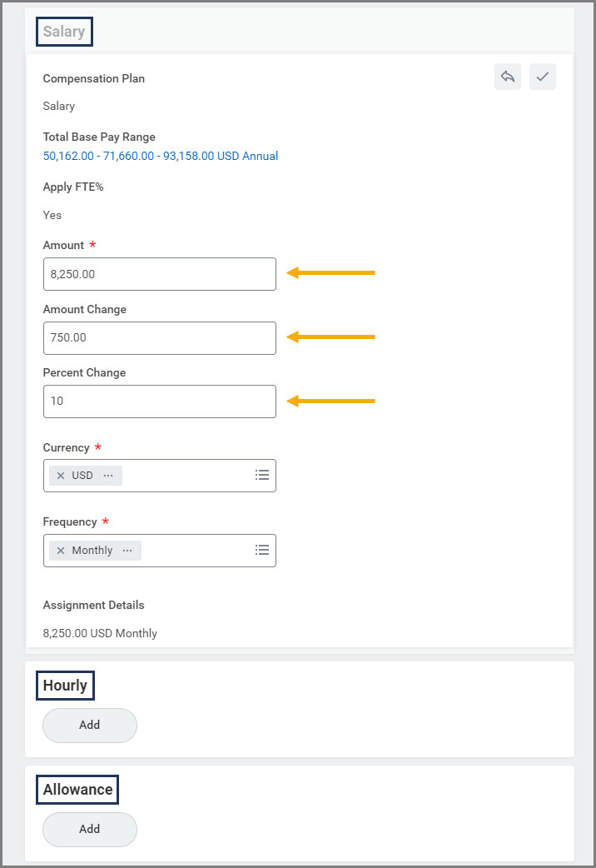Click the Percent Change input field
Image resolution: width=596 pixels, height=868 pixels.
[x=159, y=401]
